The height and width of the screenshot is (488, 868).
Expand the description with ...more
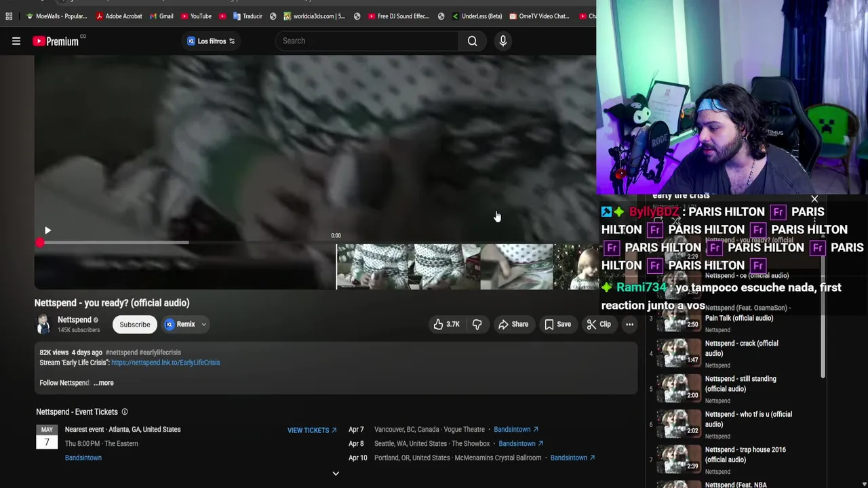point(104,383)
